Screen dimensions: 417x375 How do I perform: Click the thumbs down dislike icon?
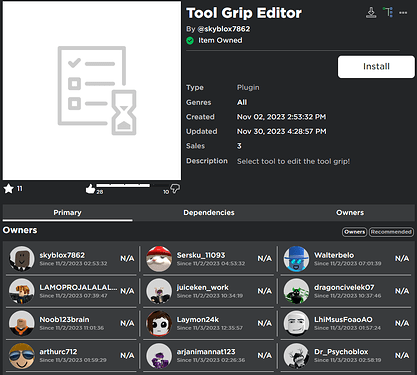(x=175, y=189)
